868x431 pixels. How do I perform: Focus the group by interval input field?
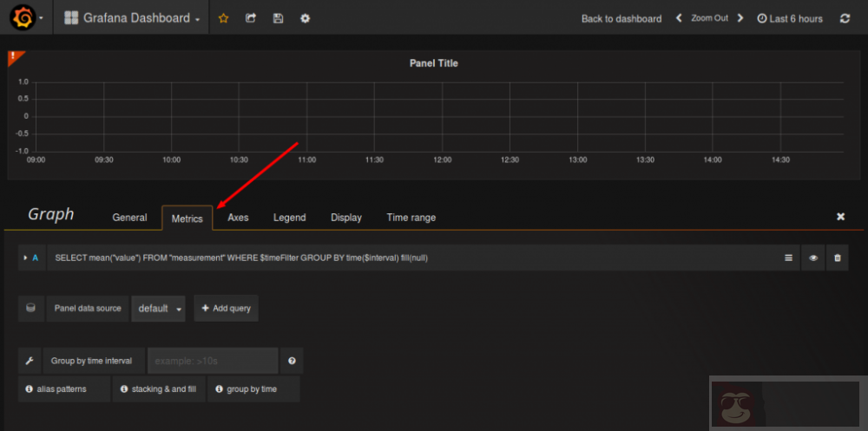[x=213, y=361]
